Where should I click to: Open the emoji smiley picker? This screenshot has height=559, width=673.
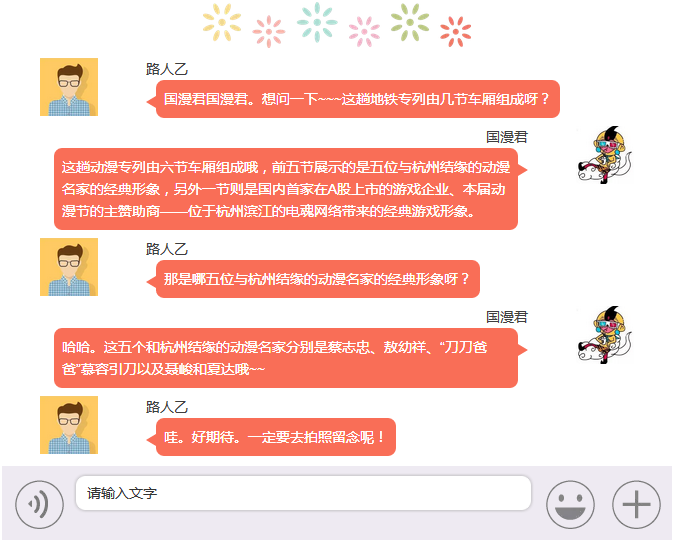570,504
